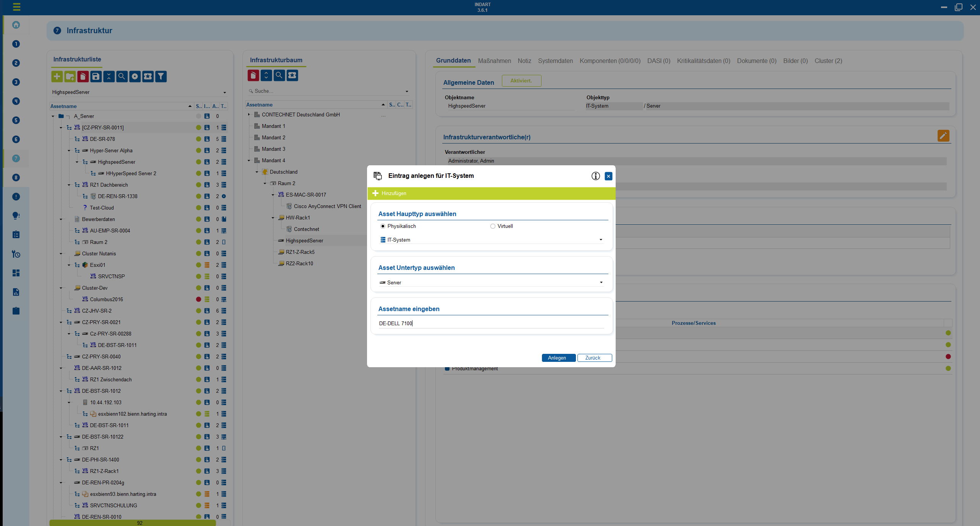Click the orange edit pencil for Infrastrukturverantwortliche
This screenshot has height=526, width=980.
click(x=943, y=136)
